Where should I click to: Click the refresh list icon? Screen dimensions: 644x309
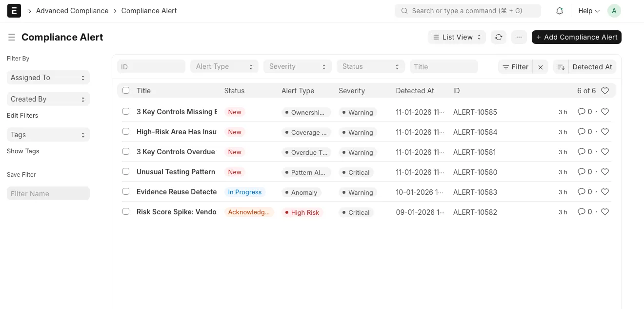[498, 37]
